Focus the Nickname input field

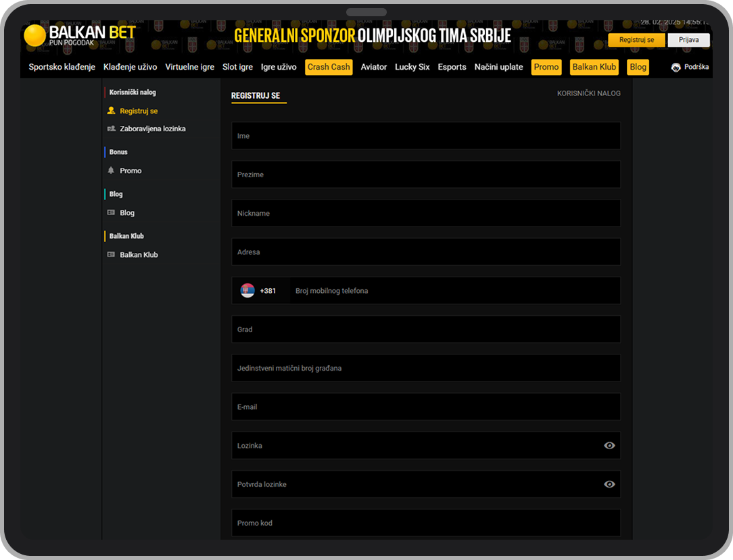coord(426,213)
